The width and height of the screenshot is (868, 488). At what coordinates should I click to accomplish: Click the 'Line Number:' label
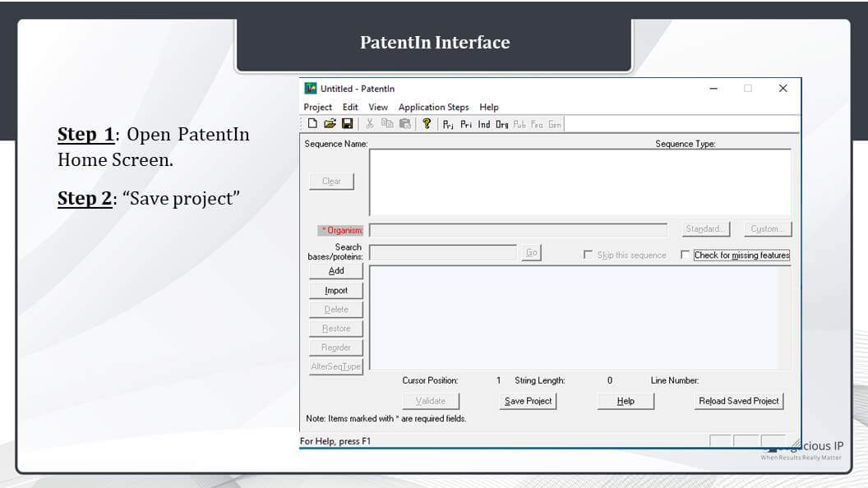pos(675,380)
